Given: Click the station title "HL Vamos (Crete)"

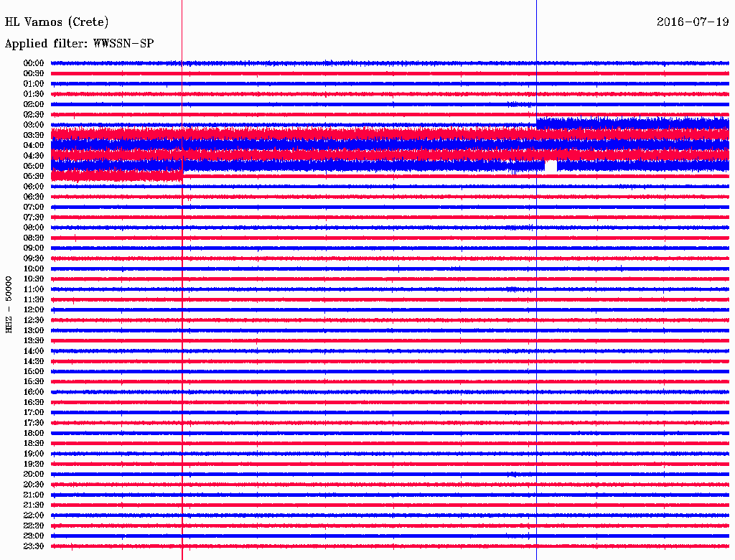Looking at the screenshot, I should [x=57, y=22].
